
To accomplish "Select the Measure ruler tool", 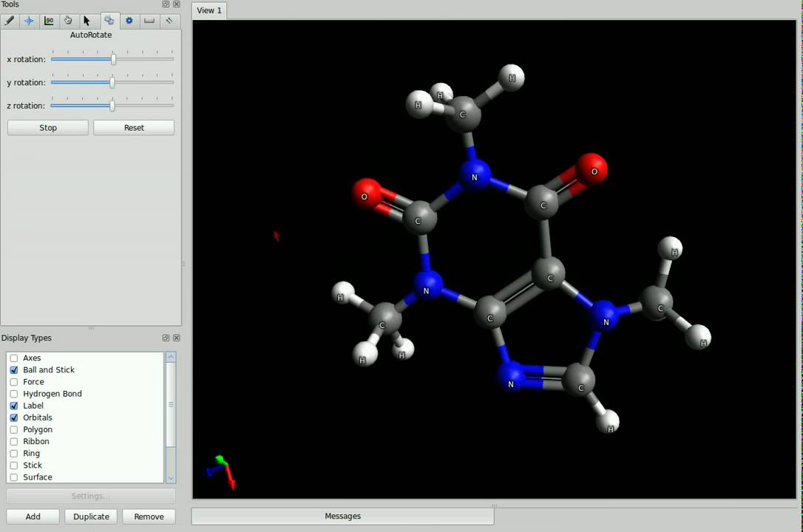I will 149,21.
